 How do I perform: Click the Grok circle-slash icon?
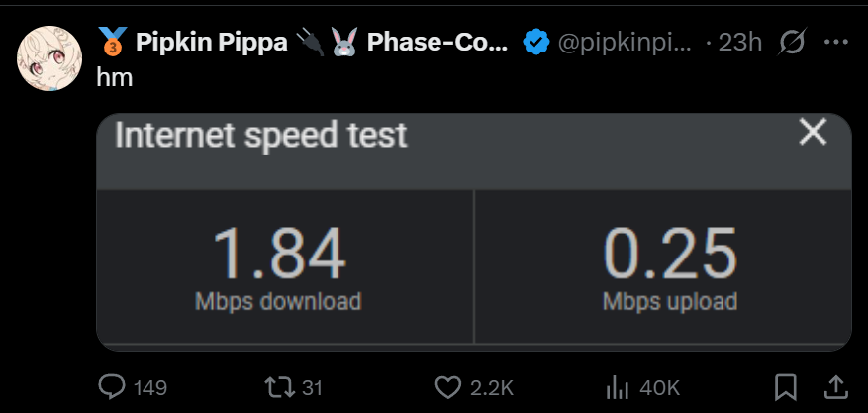(x=792, y=43)
